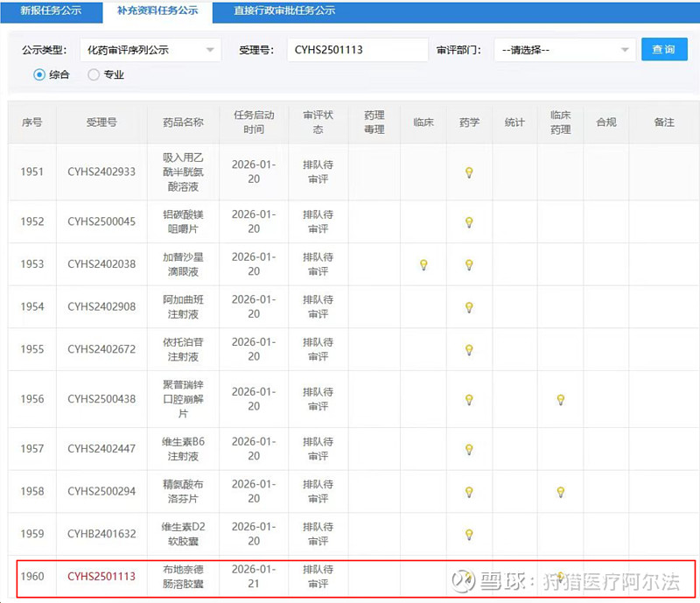Click 排队待审评 status in row 1955
Image resolution: width=700 pixels, height=603 pixels.
coord(318,349)
